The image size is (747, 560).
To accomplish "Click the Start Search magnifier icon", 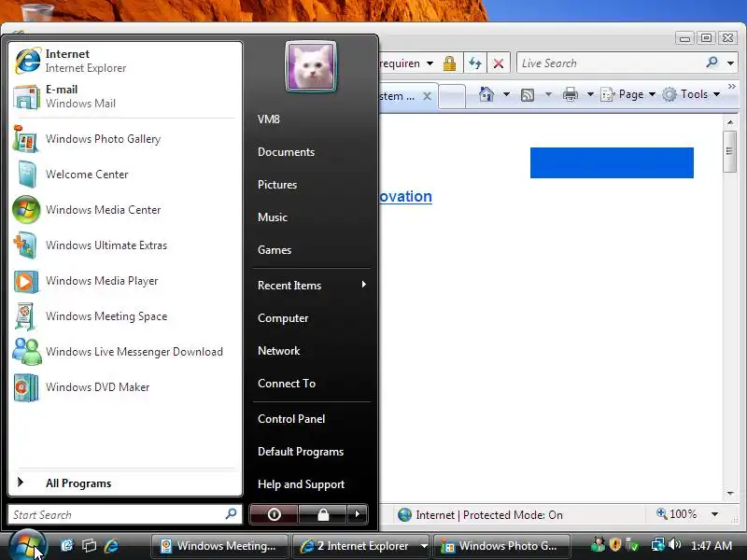I will pos(231,514).
